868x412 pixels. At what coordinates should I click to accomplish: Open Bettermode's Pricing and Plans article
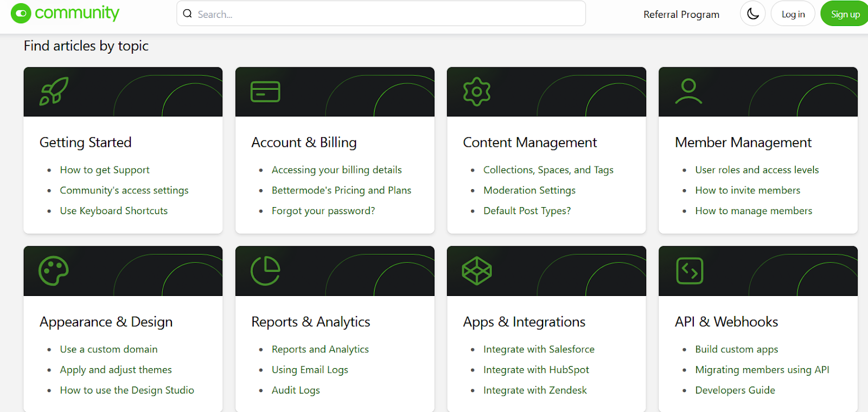click(x=342, y=190)
